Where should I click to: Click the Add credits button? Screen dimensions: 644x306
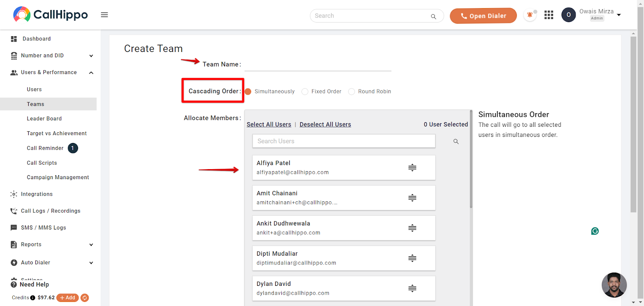coord(68,298)
